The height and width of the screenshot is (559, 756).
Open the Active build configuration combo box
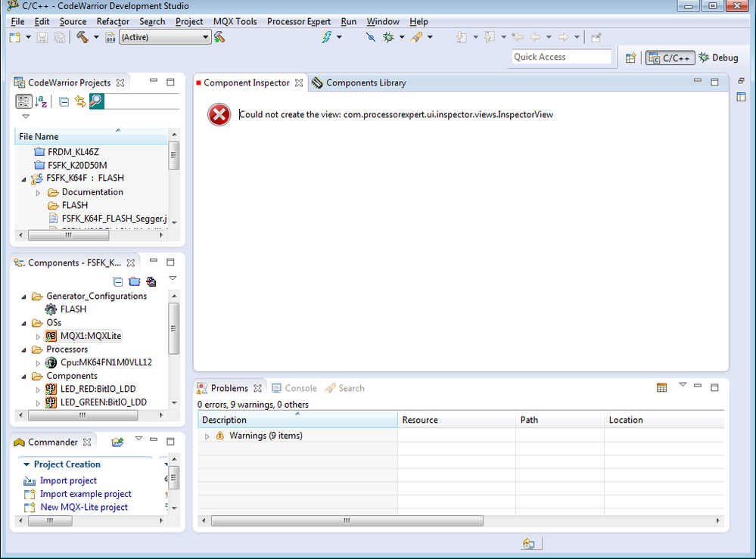coord(165,37)
